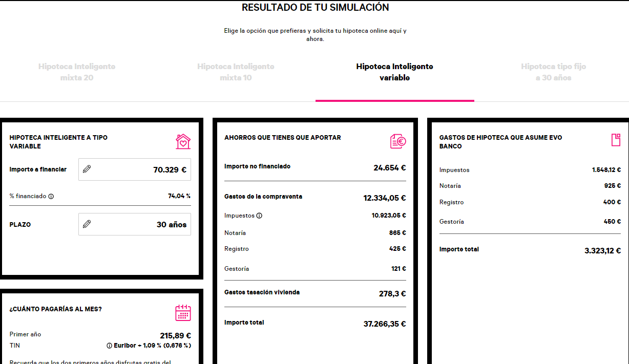Click the savings Gestoría value 121 €
629x364 pixels.
pyautogui.click(x=399, y=269)
